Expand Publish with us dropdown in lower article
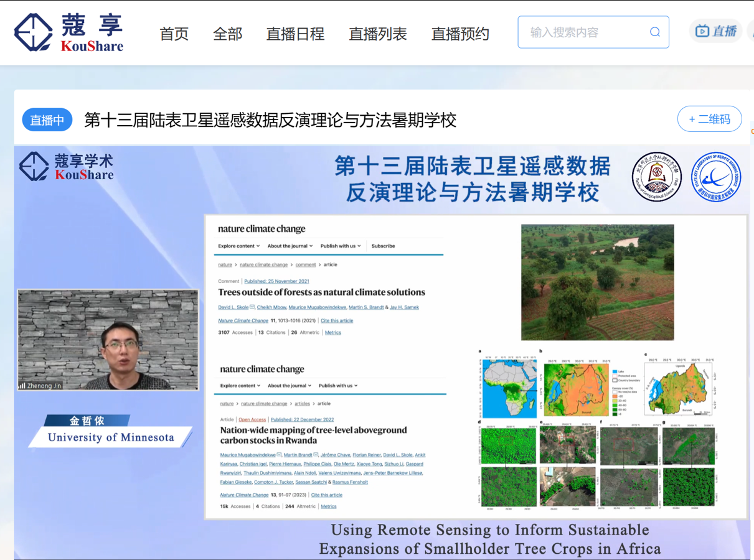 [x=339, y=386]
